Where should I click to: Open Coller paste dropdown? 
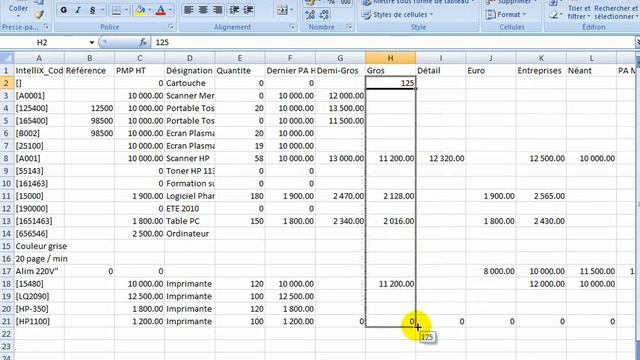pos(18,16)
